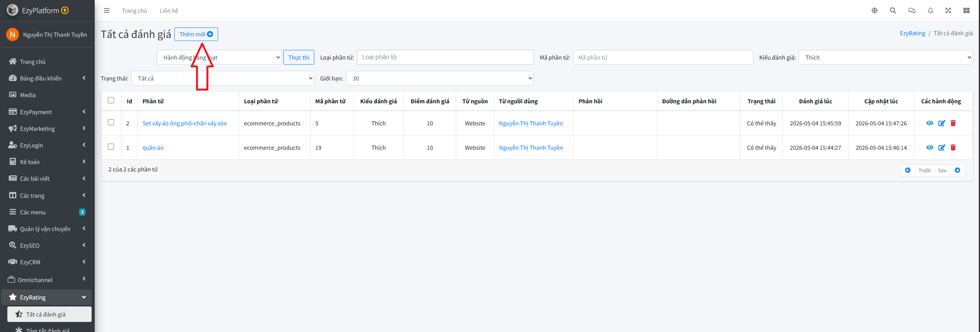
Task: Open the chat messages icon
Action: click(x=912, y=10)
